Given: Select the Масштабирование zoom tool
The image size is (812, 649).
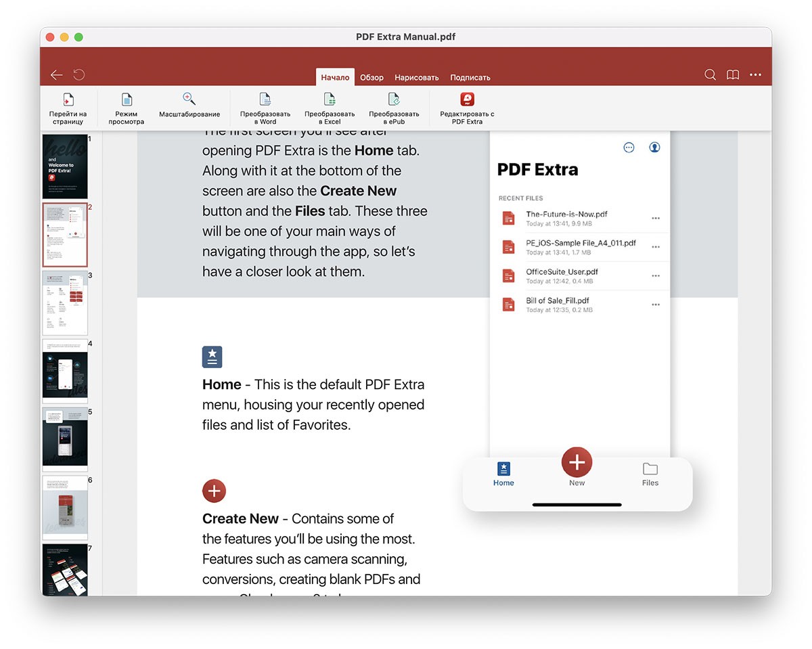Looking at the screenshot, I should coord(189,106).
